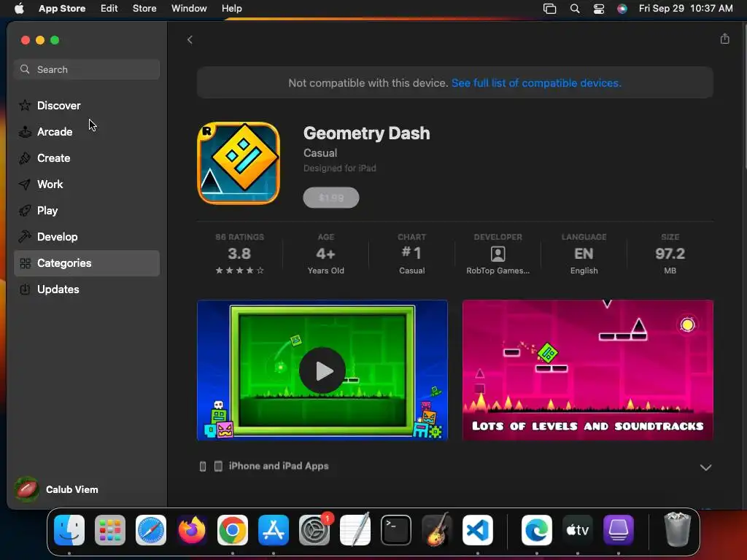Open the pink Lots of Levels screenshot

pyautogui.click(x=588, y=370)
